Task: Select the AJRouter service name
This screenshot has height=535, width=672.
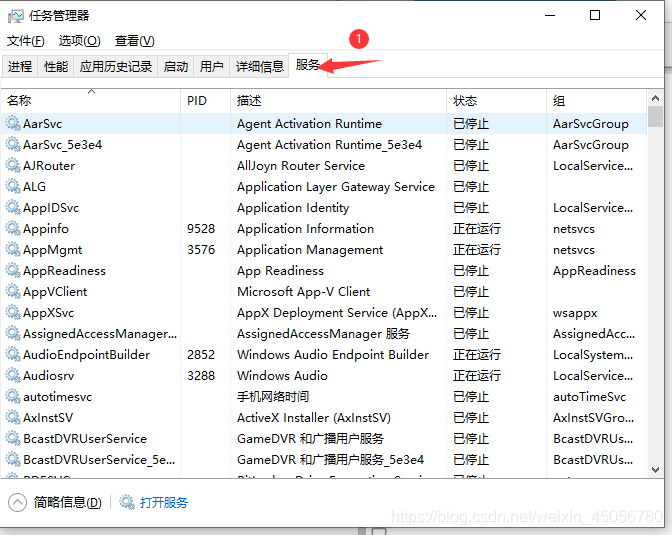Action: pyautogui.click(x=49, y=166)
